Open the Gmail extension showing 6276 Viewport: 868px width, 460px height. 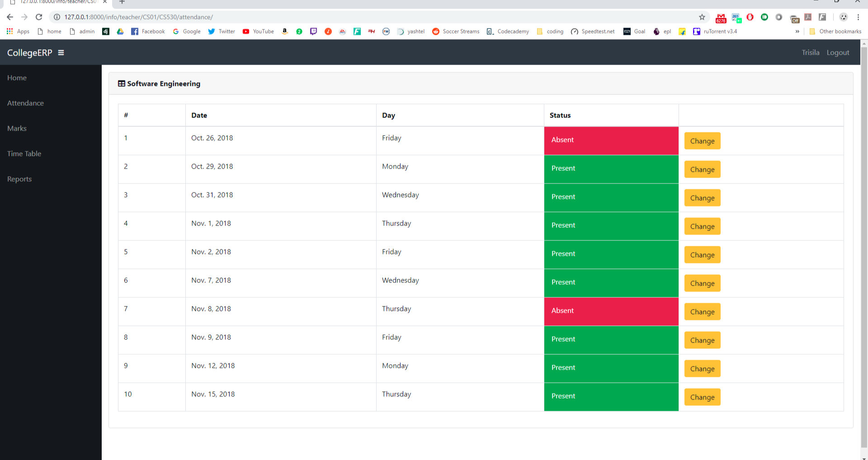point(721,18)
